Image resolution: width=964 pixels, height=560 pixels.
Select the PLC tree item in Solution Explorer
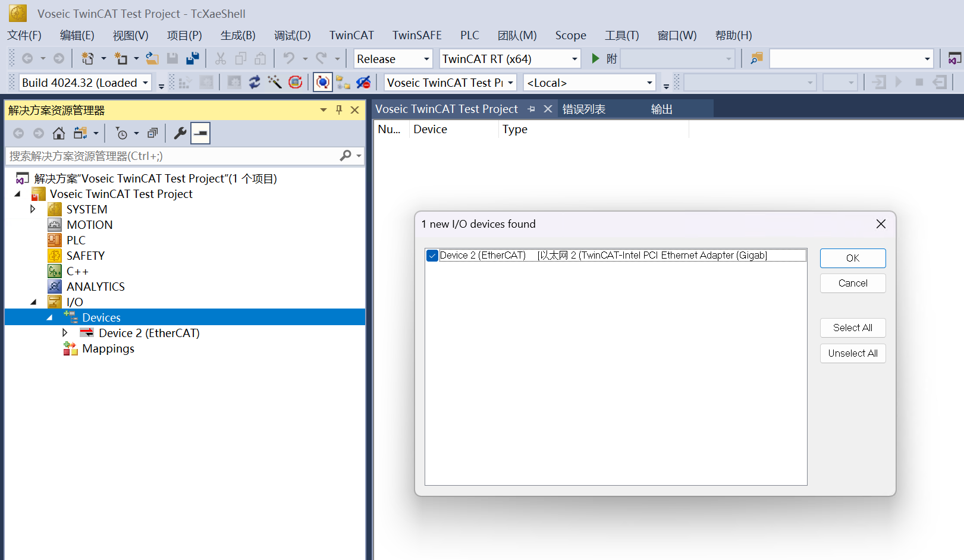click(76, 240)
